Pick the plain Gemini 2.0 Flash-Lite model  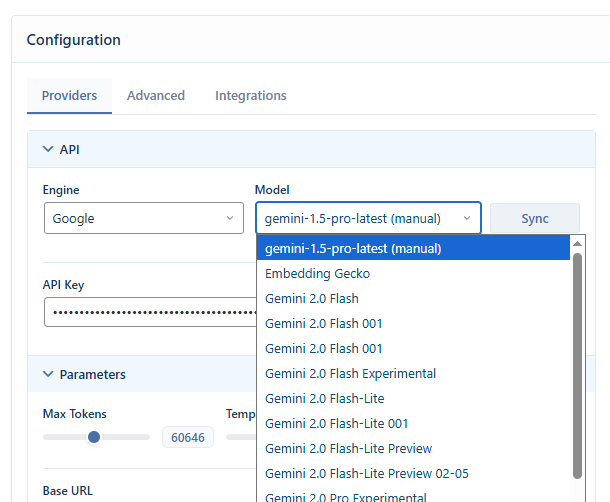[x=311, y=398]
